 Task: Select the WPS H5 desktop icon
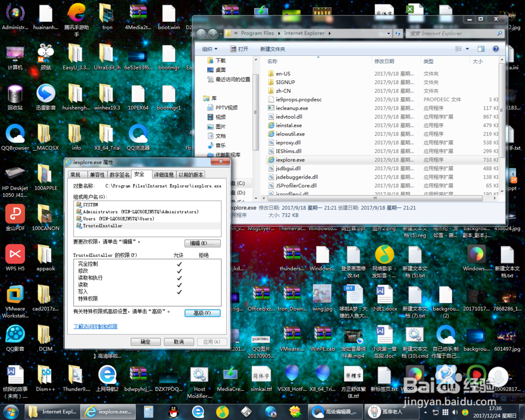pos(15,258)
